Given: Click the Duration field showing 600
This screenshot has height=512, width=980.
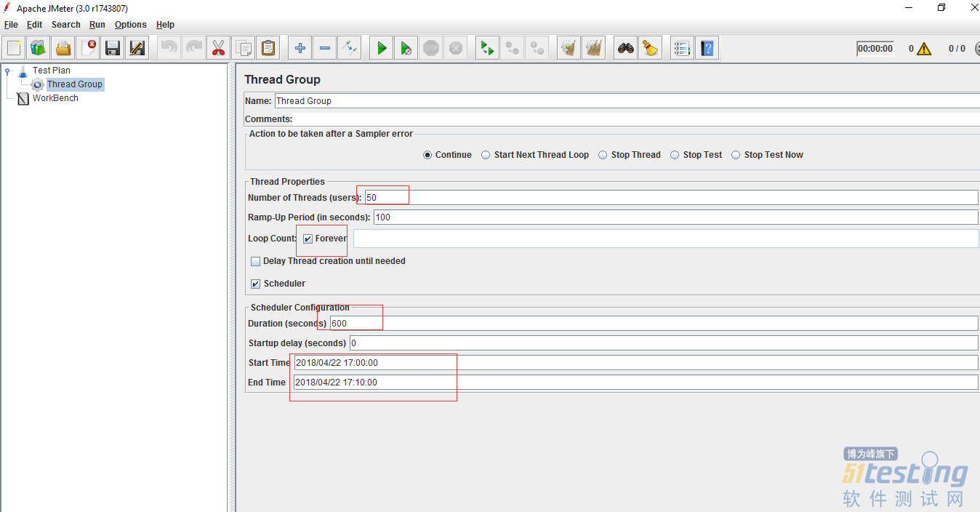Looking at the screenshot, I should 654,324.
